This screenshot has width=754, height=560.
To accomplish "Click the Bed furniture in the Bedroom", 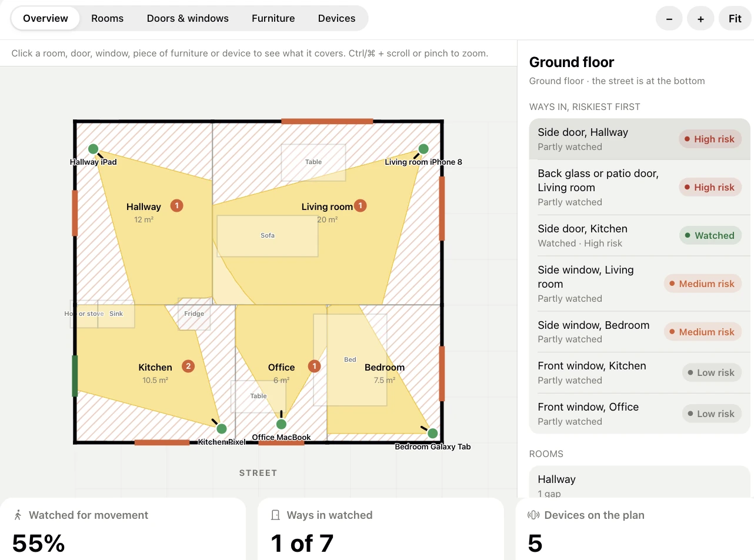I will pos(350,360).
